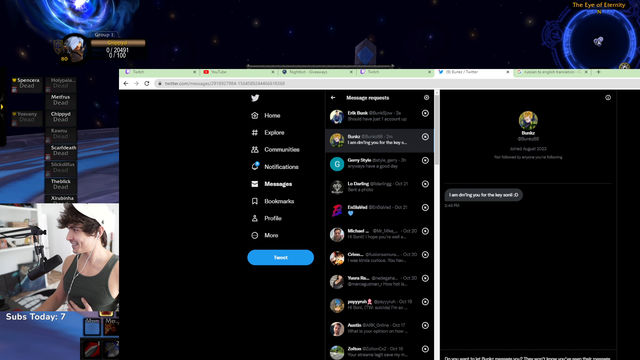Open Message requests settings gear
The height and width of the screenshot is (360, 640).
point(427,98)
